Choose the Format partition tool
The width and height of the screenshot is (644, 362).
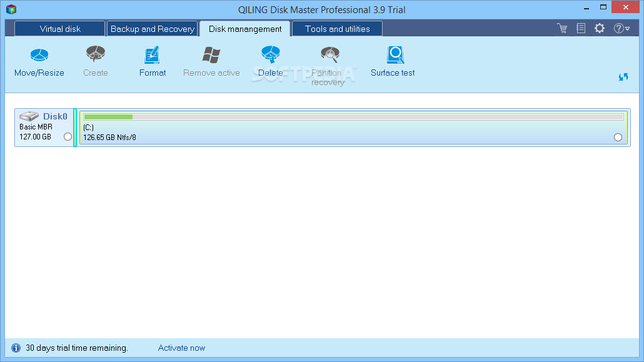coord(153,62)
